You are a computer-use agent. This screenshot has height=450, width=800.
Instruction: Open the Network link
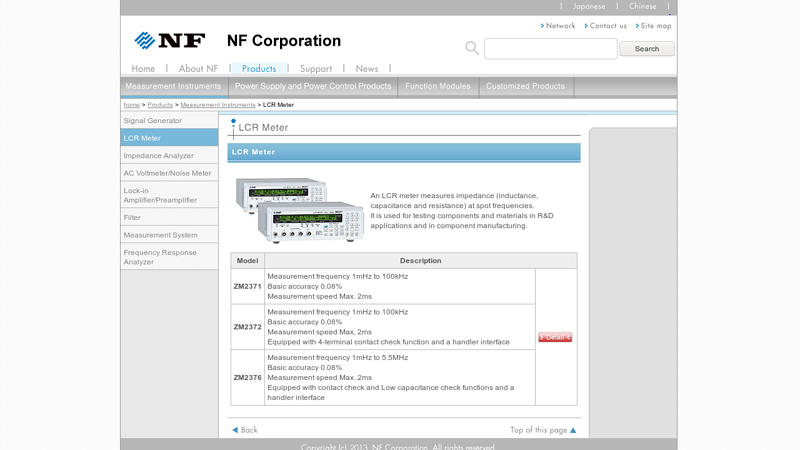click(558, 26)
